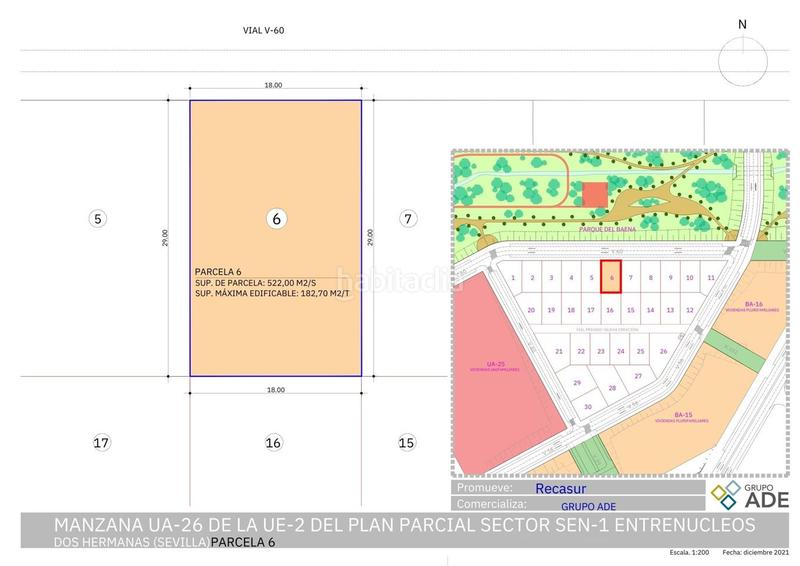Select the circled parcel number 17
The width and height of the screenshot is (800, 566).
click(x=97, y=442)
